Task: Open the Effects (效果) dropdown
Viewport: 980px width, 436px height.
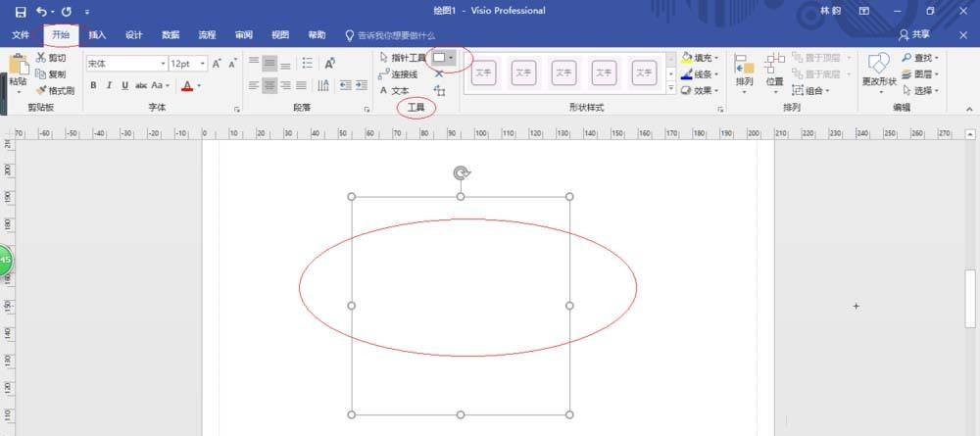Action: 700,90
